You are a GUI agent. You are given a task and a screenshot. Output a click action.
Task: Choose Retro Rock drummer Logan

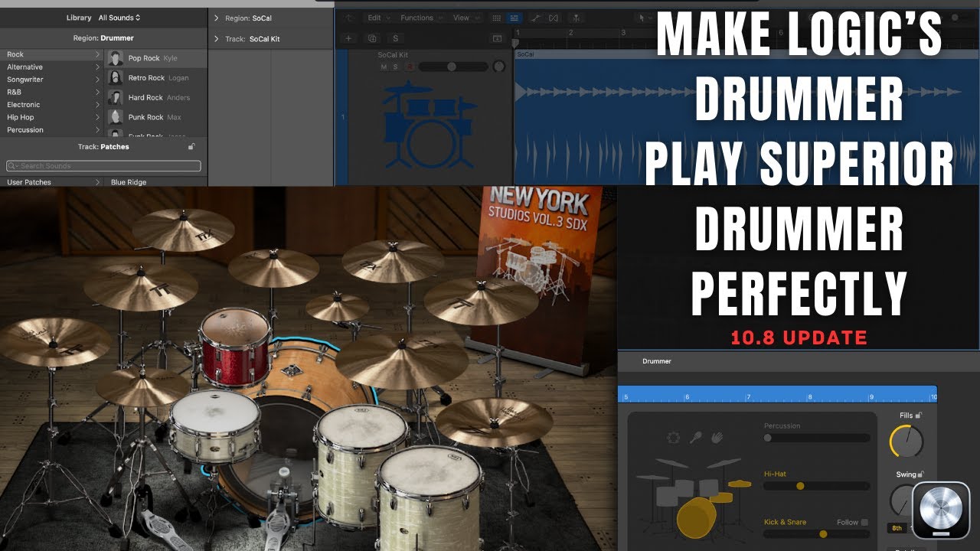click(156, 78)
